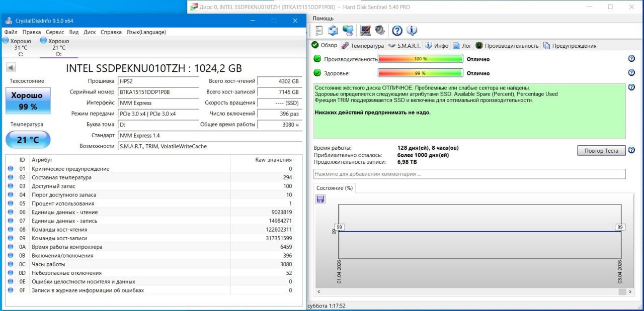Click status orb for Процент использования row
644x311 pixels.
click(11, 203)
